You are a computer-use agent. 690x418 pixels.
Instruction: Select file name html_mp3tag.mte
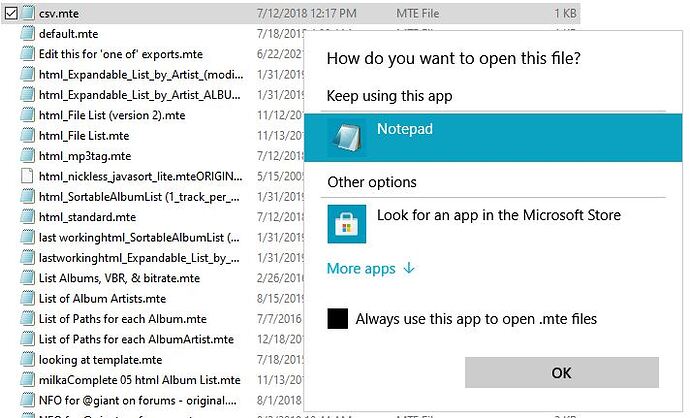85,156
